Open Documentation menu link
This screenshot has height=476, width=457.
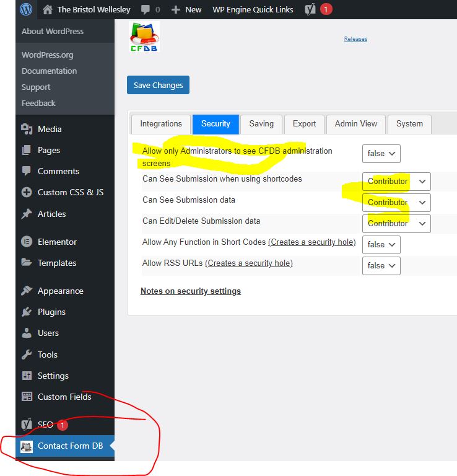point(49,71)
